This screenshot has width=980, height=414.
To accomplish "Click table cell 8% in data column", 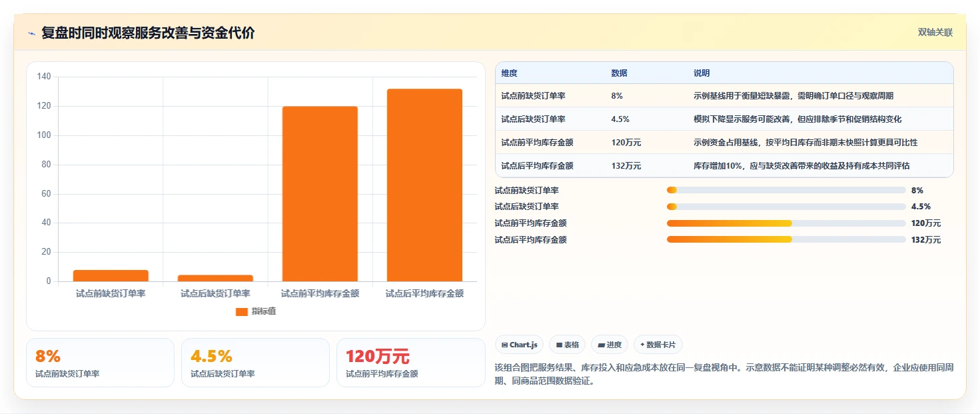I will [617, 96].
